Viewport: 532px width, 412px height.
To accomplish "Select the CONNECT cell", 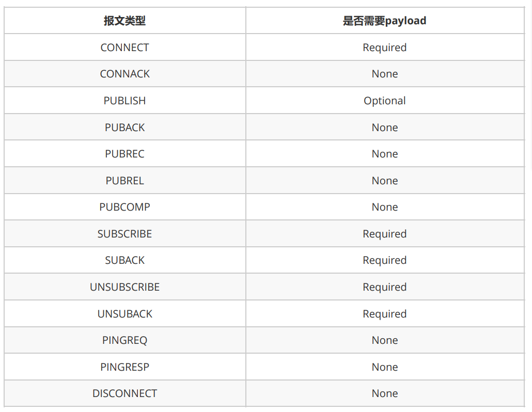I will point(124,47).
